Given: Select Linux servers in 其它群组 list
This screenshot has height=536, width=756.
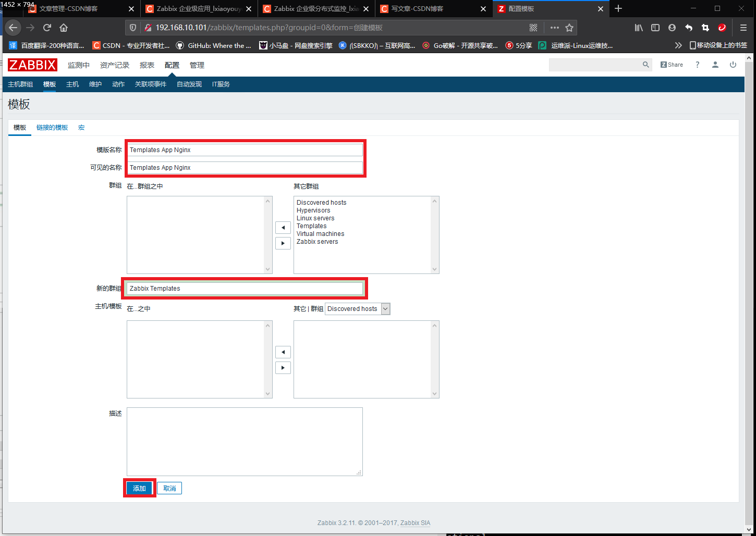Looking at the screenshot, I should coord(315,218).
